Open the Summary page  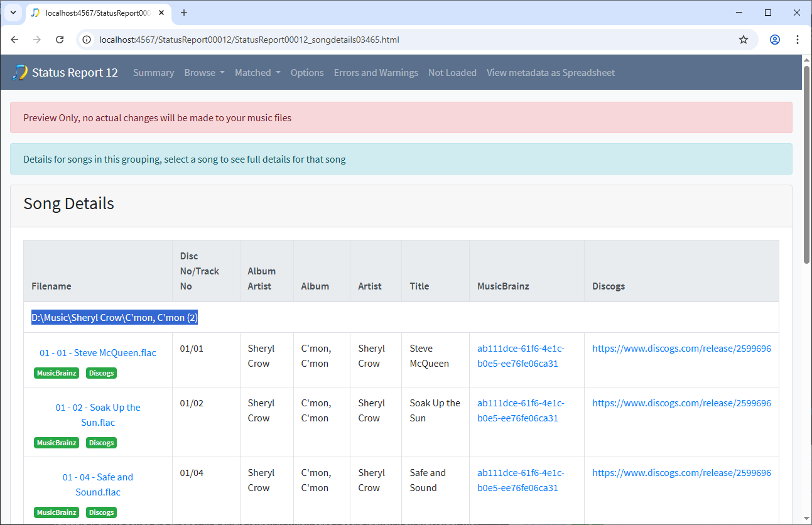pyautogui.click(x=153, y=73)
